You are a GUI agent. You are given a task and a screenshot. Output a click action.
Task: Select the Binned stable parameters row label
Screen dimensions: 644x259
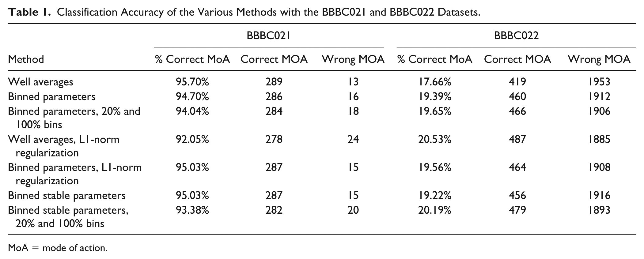click(x=67, y=195)
